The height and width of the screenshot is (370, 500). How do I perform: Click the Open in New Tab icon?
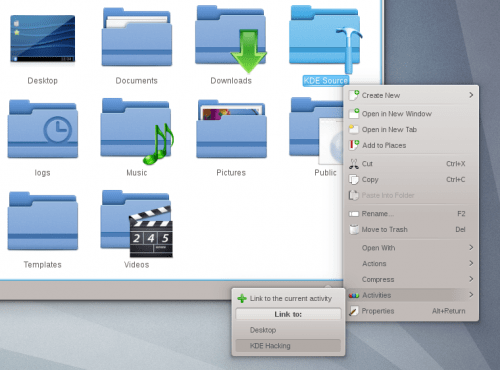click(x=354, y=129)
